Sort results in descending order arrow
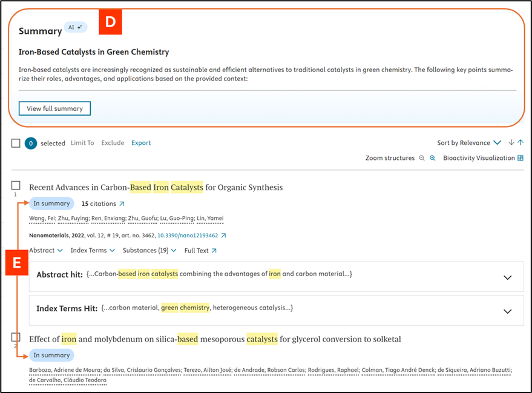Screen dimensions: 532x393 click(x=511, y=143)
